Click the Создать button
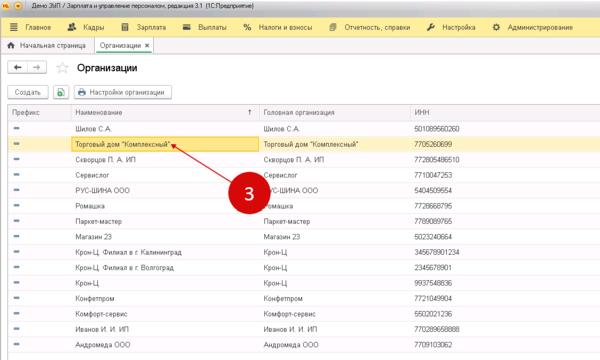Viewport: 600px width, 360px height. tap(28, 92)
